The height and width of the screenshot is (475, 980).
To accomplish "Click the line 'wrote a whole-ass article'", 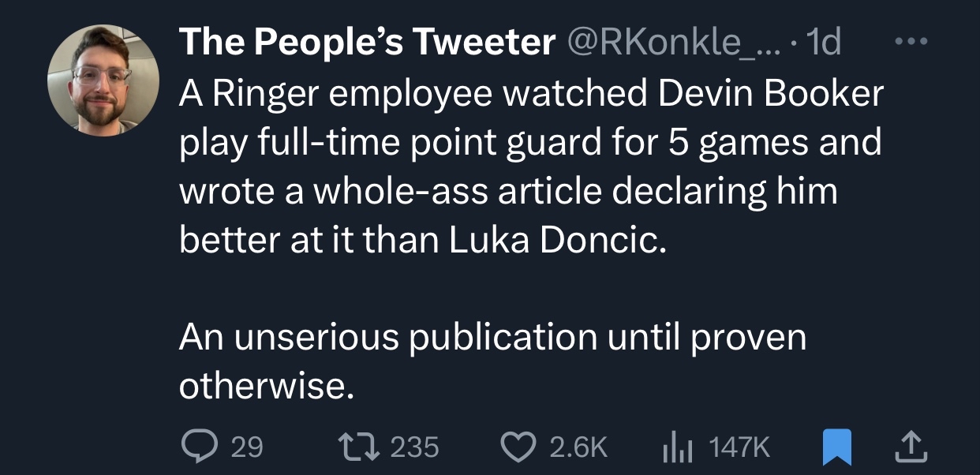I will [508, 192].
